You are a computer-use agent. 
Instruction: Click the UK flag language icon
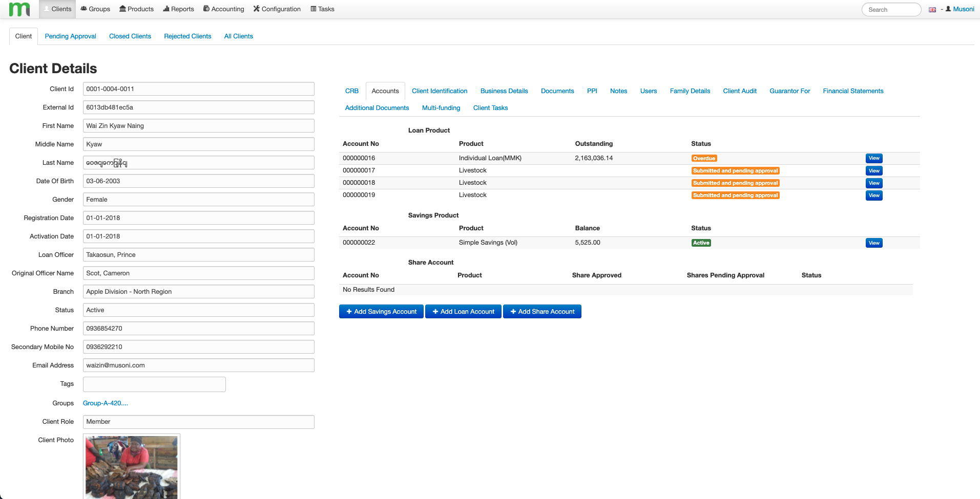(932, 9)
